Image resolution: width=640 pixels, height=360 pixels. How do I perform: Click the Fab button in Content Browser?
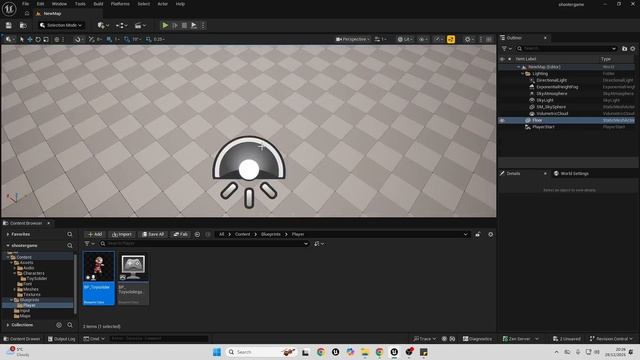click(x=180, y=234)
